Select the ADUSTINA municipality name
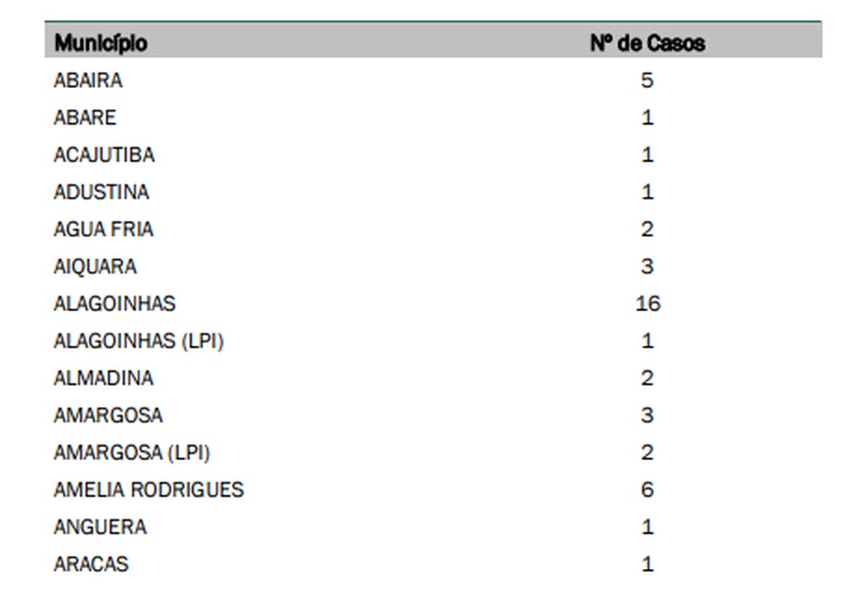This screenshot has height=616, width=858. (101, 192)
